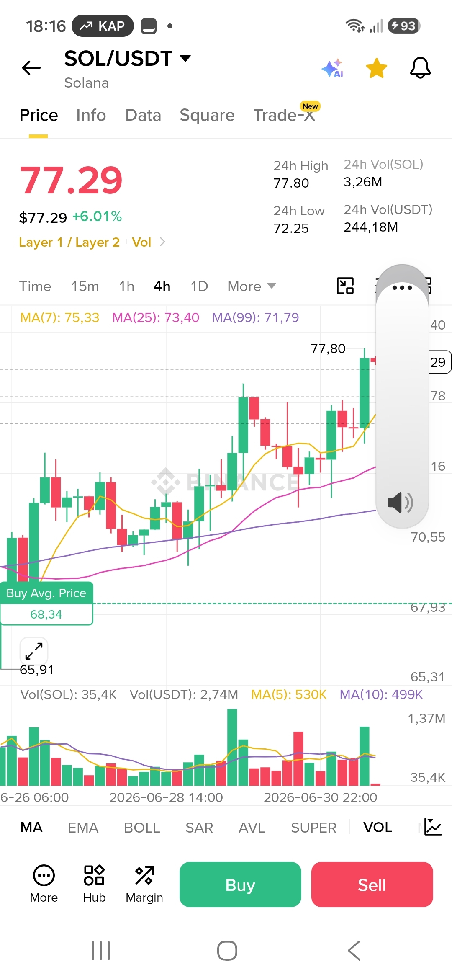Tap the Vol(SOL): 35,4K label
Screen dimensions: 452x980
[x=69, y=694]
